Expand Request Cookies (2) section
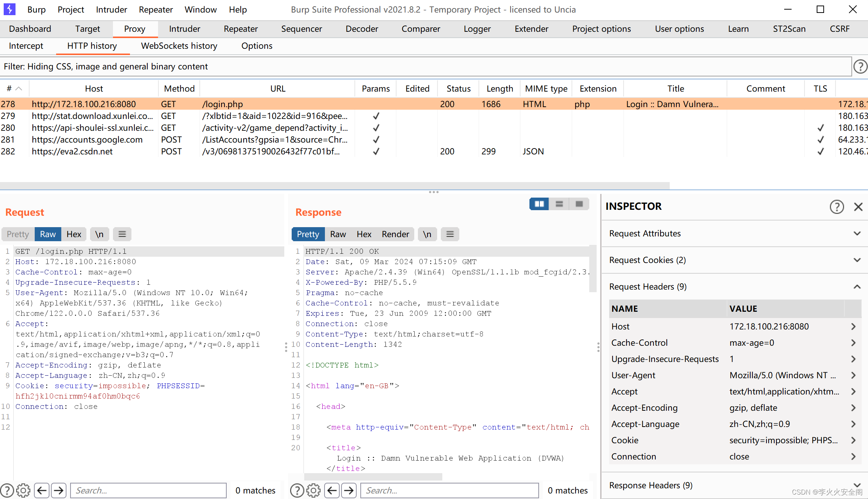868x499 pixels. (x=735, y=260)
